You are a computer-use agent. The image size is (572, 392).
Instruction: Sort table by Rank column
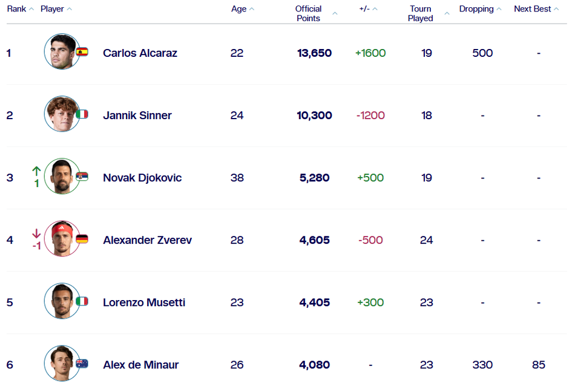tap(20, 9)
